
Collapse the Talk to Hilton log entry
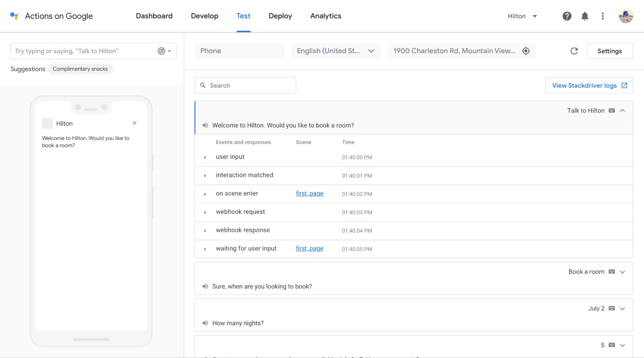point(623,110)
